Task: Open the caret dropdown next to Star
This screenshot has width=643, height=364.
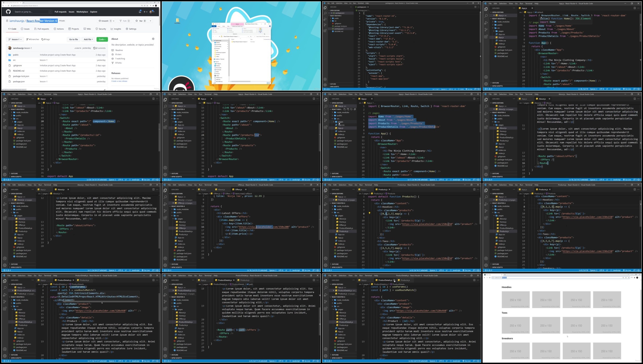Action: click(x=150, y=21)
